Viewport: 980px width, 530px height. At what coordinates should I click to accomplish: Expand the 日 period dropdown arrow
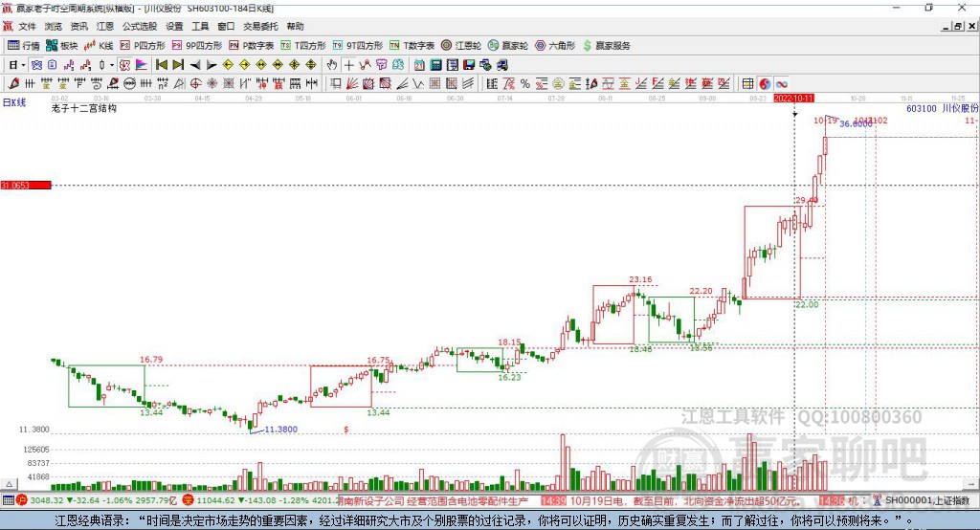pos(23,65)
